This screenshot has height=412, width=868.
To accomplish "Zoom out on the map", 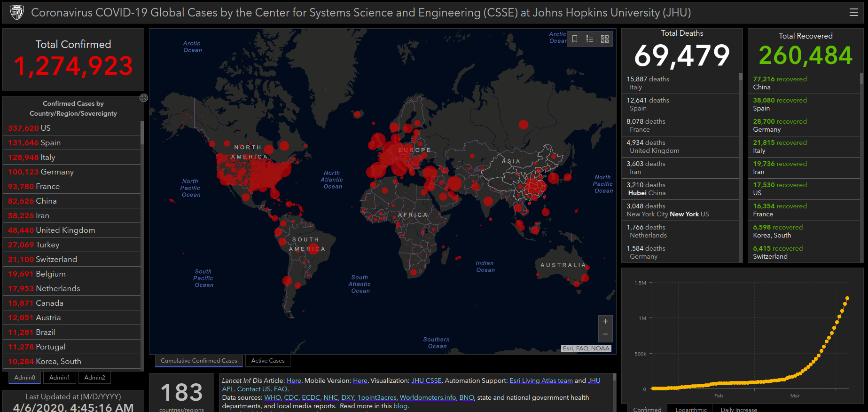I will click(x=605, y=334).
